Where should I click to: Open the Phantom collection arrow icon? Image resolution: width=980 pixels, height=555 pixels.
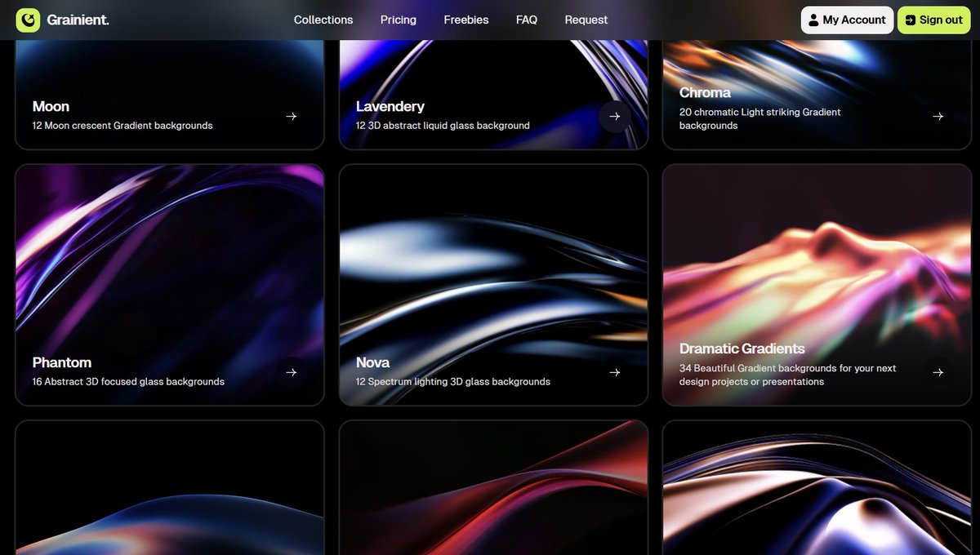pos(292,372)
